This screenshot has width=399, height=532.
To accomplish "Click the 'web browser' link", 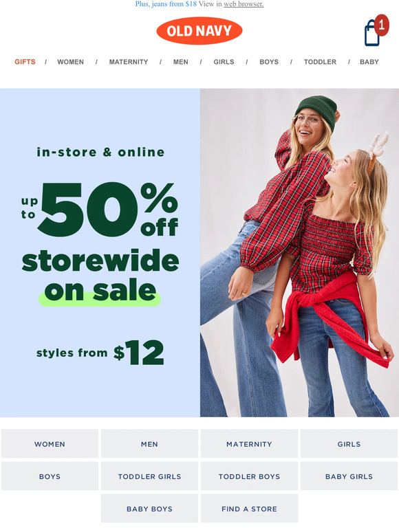I will click(x=244, y=4).
